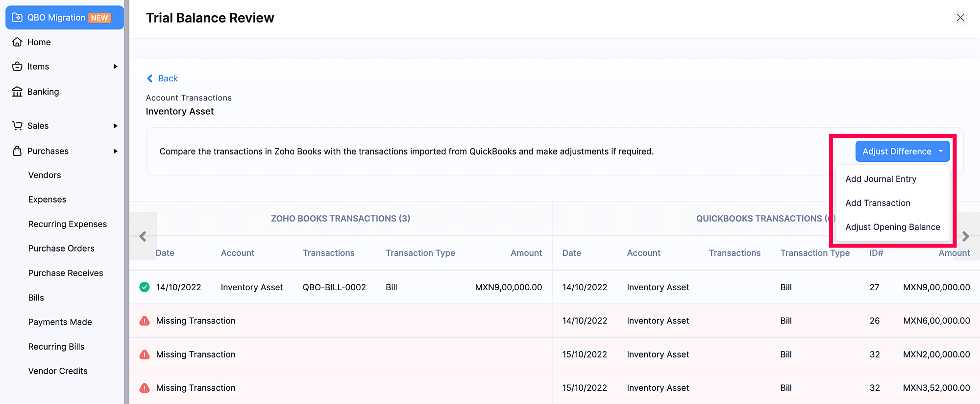This screenshot has height=404, width=980.
Task: Select Add Journal Entry option
Action: pos(881,179)
